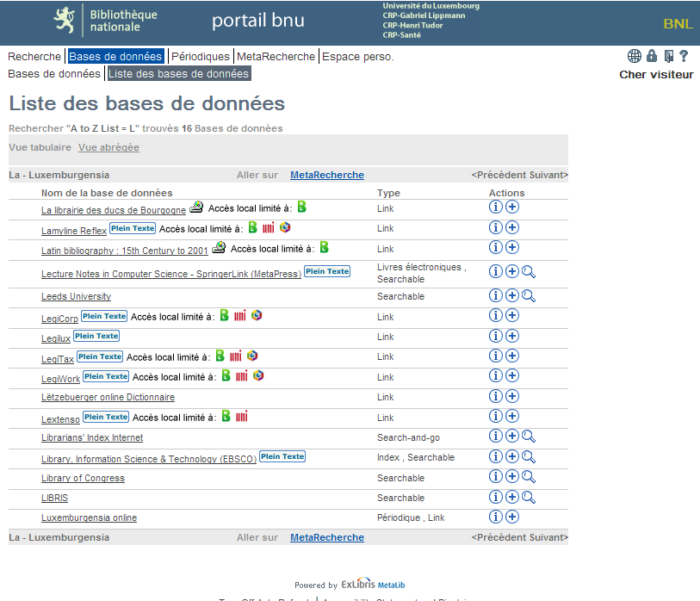Click the padlock login icon
This screenshot has height=601, width=700.
(x=652, y=56)
